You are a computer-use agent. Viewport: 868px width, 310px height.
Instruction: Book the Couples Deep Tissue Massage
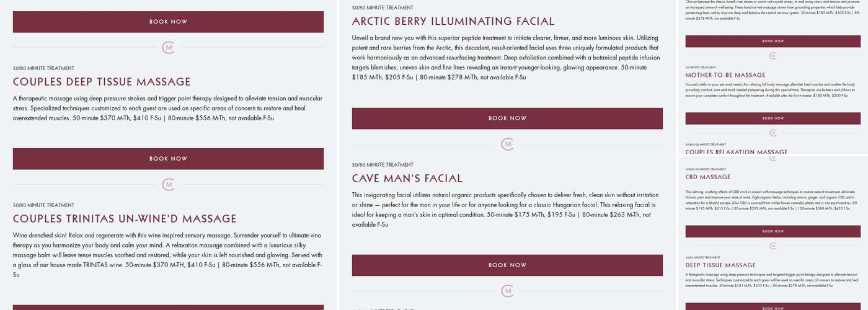point(168,159)
